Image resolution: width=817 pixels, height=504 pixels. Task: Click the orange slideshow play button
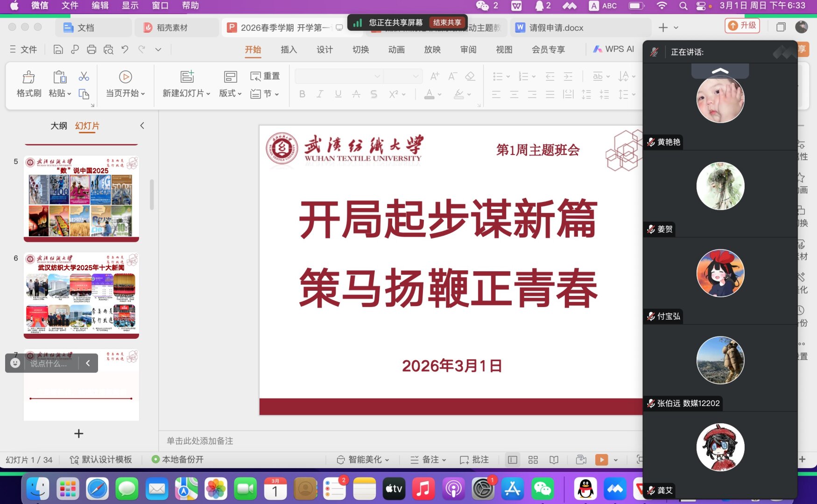pos(601,460)
